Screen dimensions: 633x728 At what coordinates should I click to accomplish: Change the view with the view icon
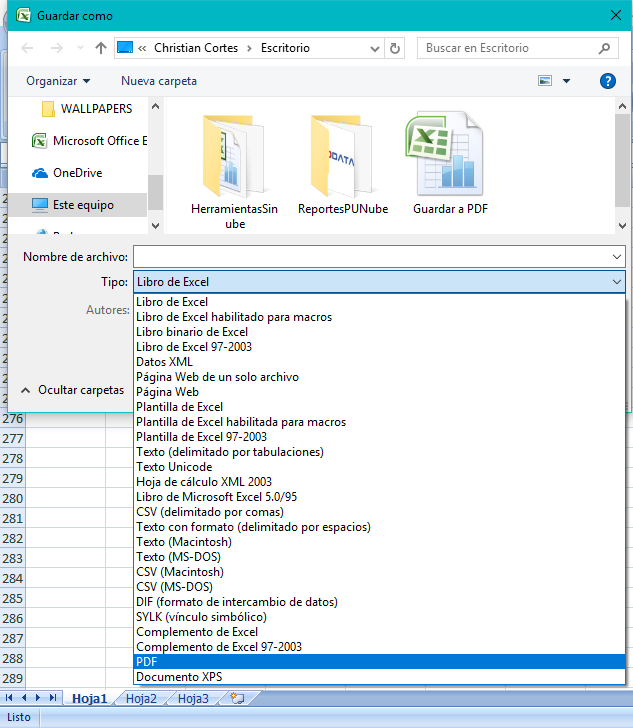545,81
